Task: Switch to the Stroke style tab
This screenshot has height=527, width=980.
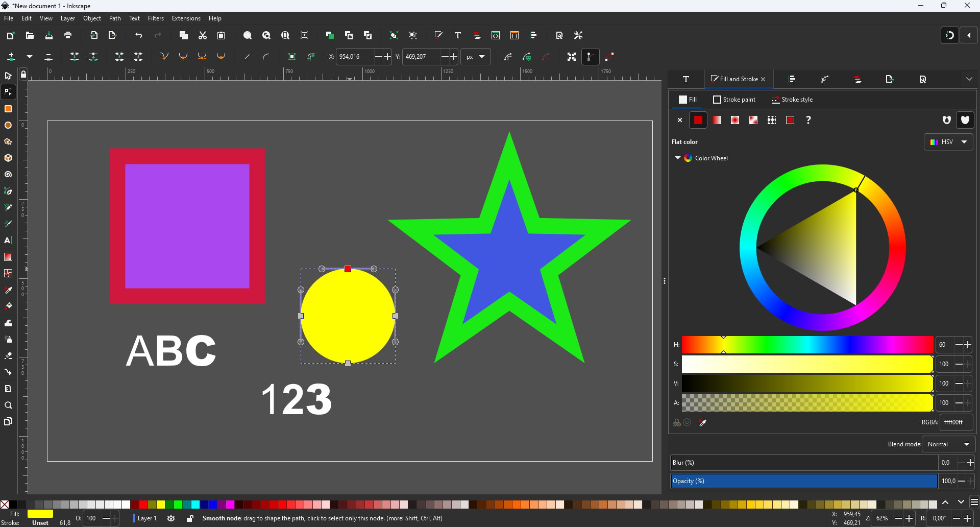Action: [x=792, y=100]
